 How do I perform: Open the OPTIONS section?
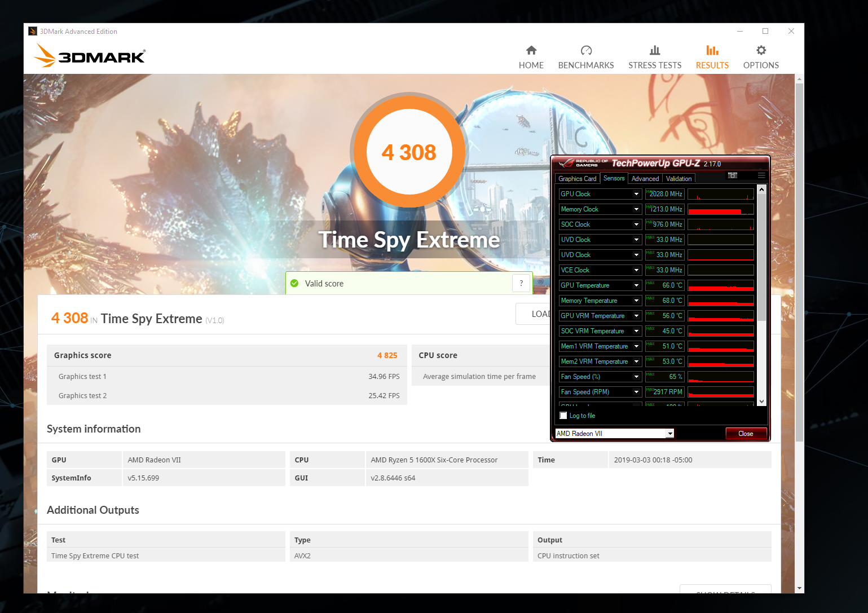[761, 58]
